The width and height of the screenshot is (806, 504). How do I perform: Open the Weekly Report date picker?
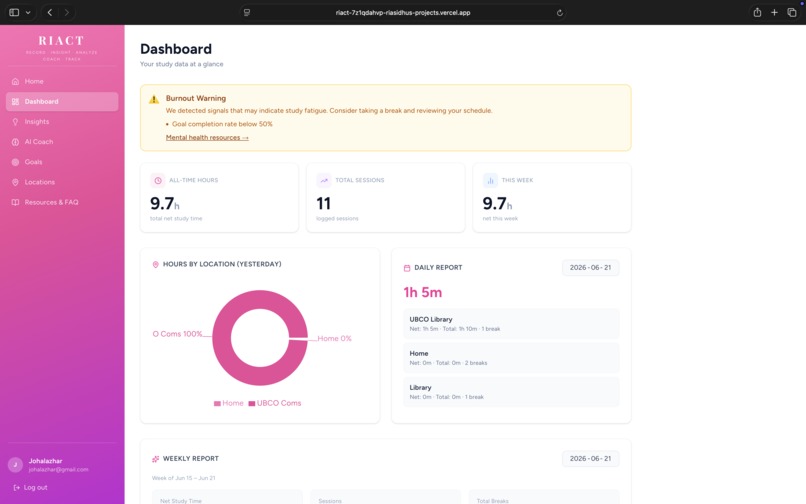click(590, 458)
